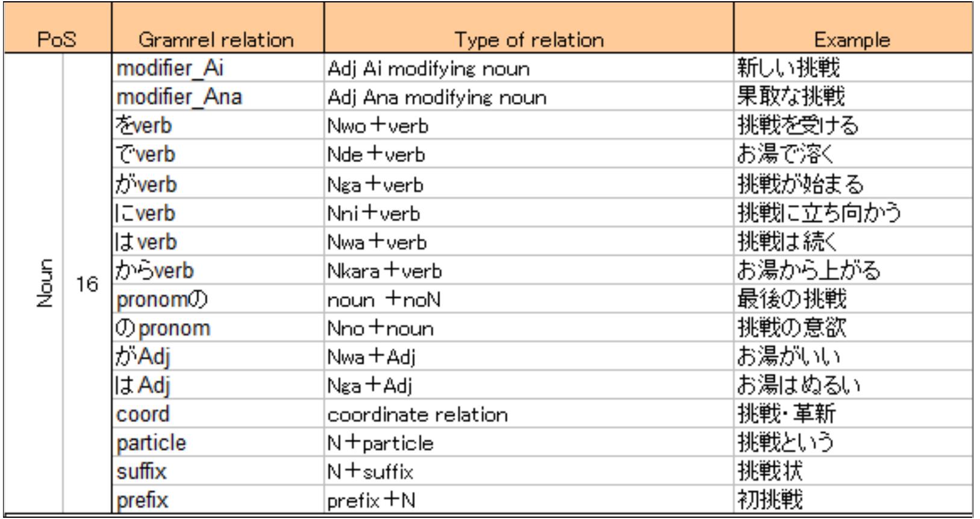The image size is (980, 519).
Task: Click the prefix gramrel relation
Action: pos(143,500)
